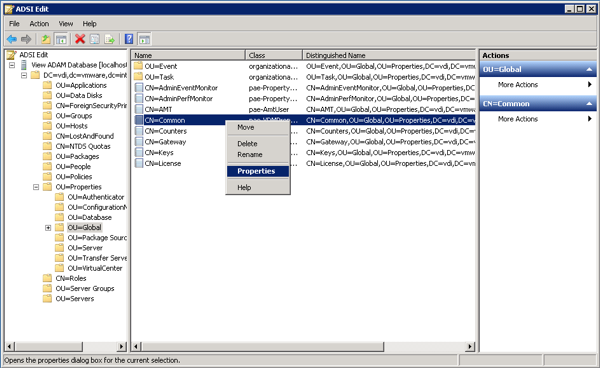Click the Export List toolbar icon

click(109, 39)
